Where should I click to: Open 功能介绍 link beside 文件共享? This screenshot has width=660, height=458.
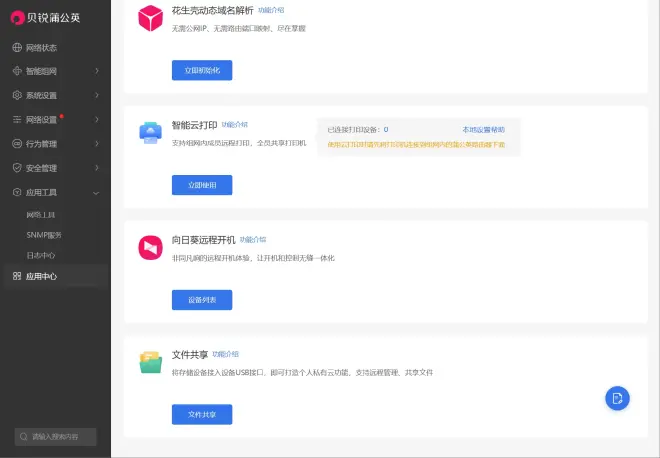(226, 354)
